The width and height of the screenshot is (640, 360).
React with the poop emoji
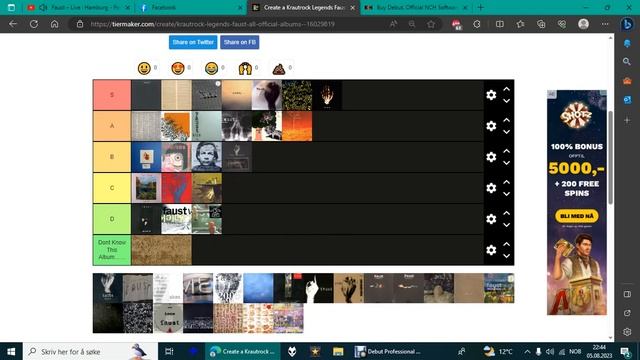click(x=279, y=68)
